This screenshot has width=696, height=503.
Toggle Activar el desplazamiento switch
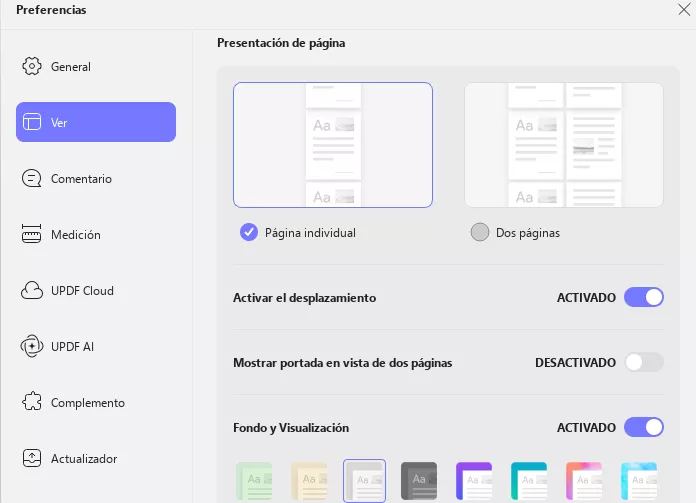tap(644, 297)
